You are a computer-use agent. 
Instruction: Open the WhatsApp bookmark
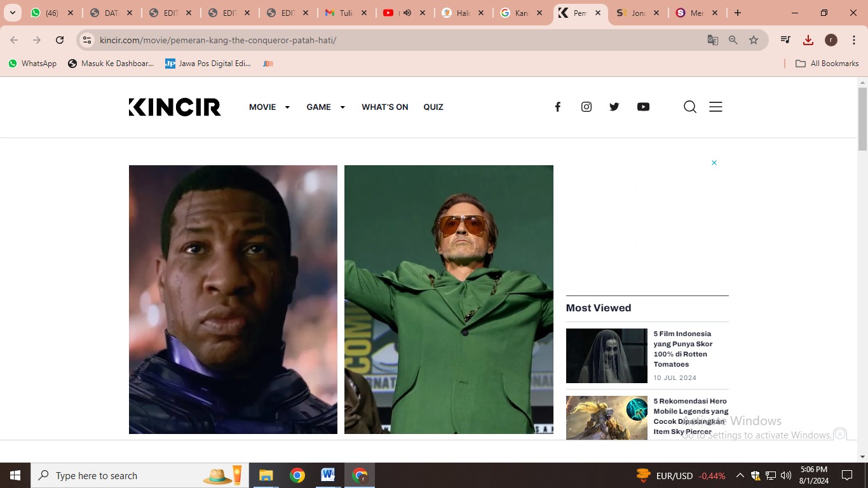tap(32, 63)
